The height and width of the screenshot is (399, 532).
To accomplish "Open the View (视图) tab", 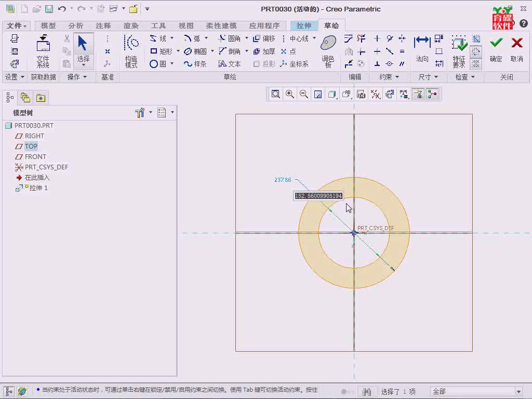I will (186, 25).
